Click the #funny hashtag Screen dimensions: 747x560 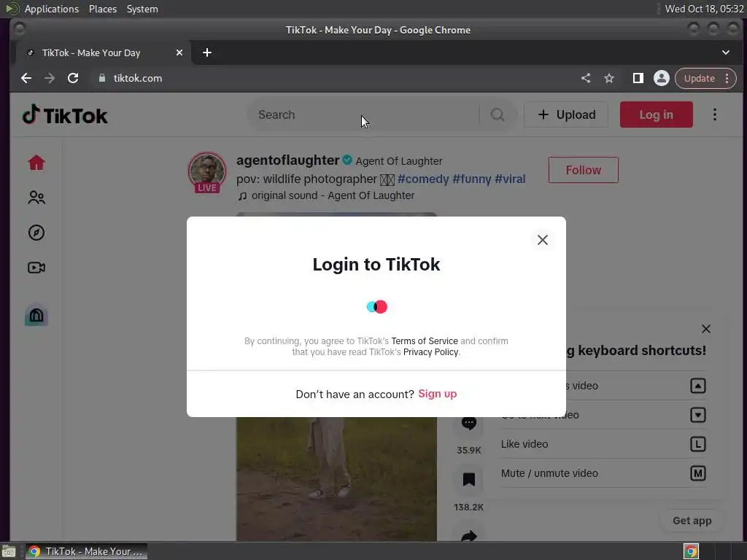(472, 179)
